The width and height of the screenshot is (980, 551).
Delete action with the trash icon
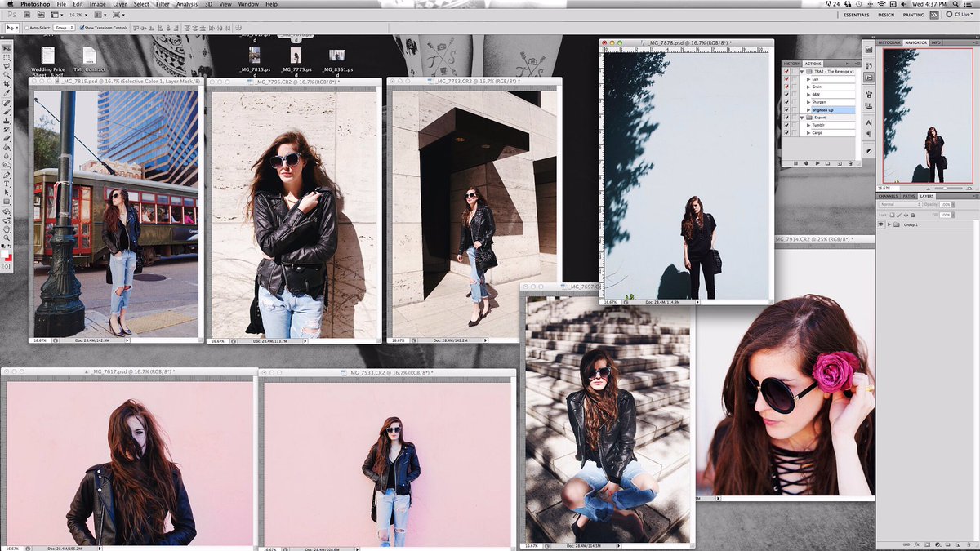[x=850, y=163]
